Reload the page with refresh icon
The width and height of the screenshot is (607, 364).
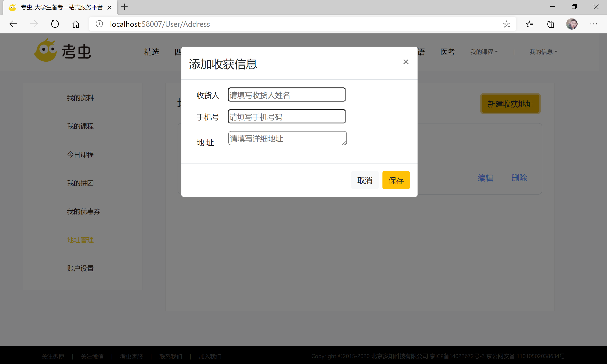[55, 24]
